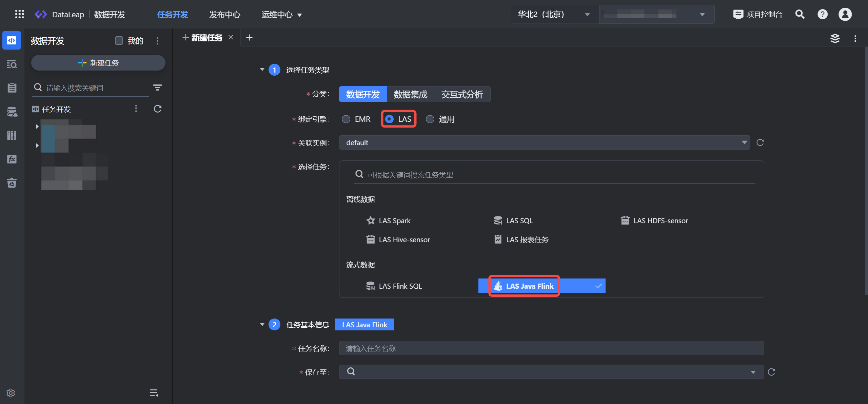
Task: Toggle the 我的 checkbox
Action: point(119,41)
